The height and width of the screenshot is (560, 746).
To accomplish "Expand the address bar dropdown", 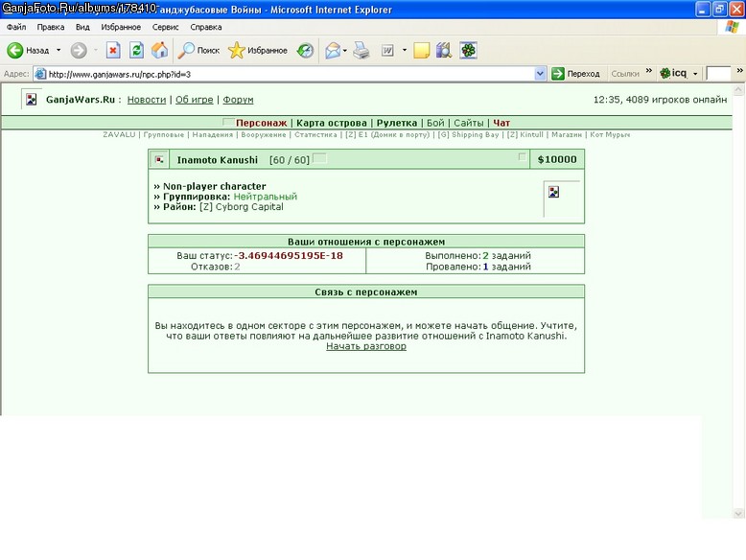I will 540,74.
